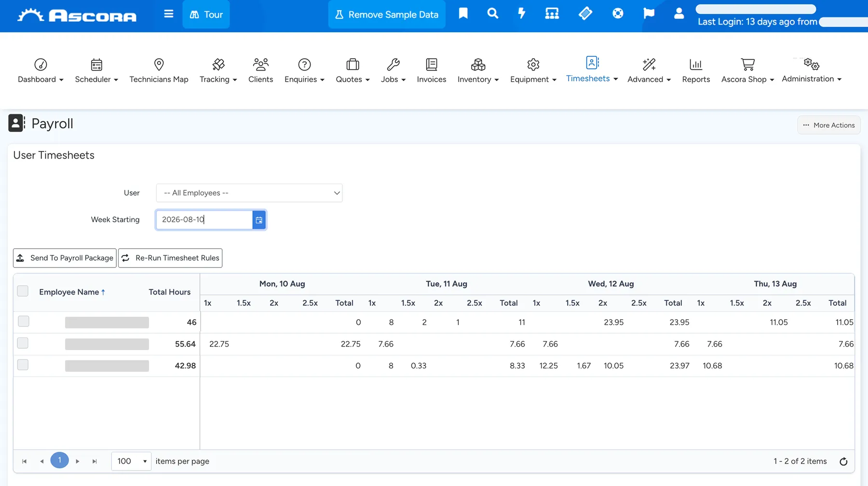Click the Jobs wrench icon
The width and height of the screenshot is (868, 486).
[x=393, y=64]
